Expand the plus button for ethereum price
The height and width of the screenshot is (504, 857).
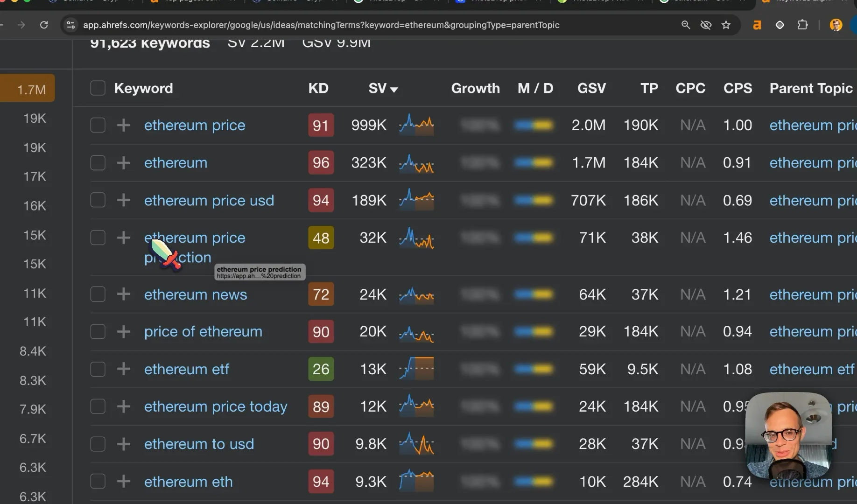pyautogui.click(x=123, y=125)
